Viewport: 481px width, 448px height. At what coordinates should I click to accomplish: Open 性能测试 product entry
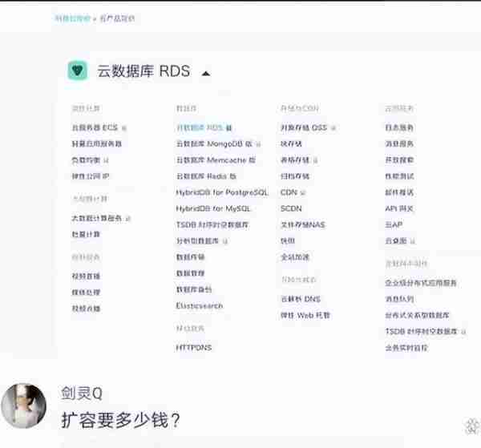tap(399, 176)
